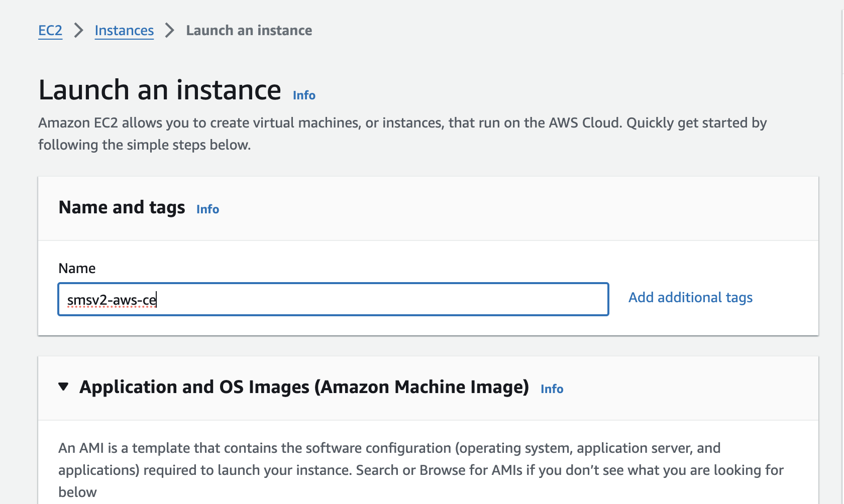Click the Application and OS Images heading

[x=304, y=387]
